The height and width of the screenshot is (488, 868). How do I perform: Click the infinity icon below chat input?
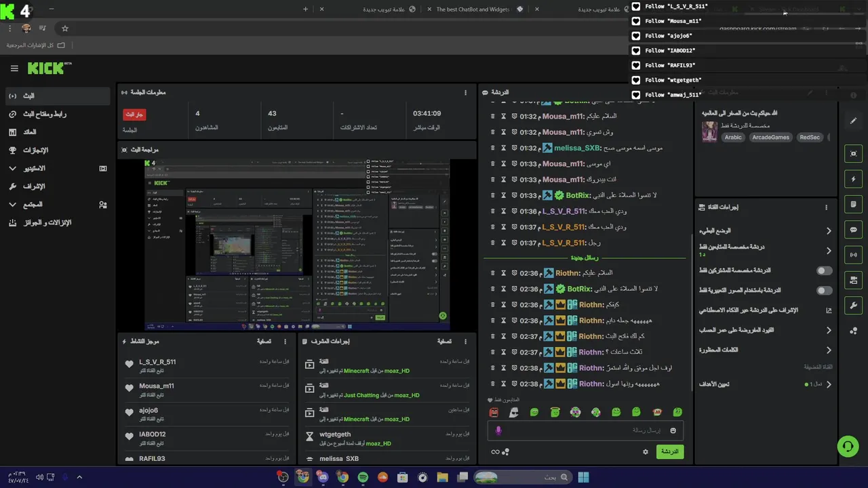pyautogui.click(x=496, y=452)
